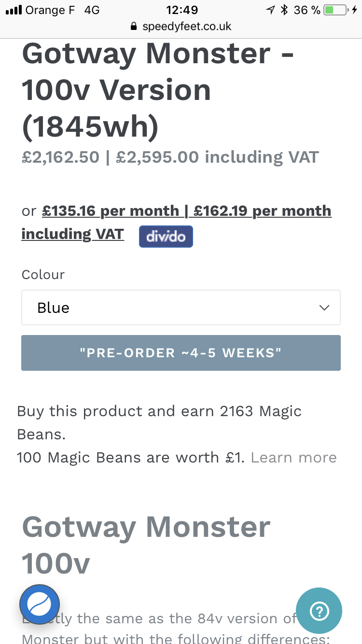
Task: Tap the location arrow status icon
Action: [x=270, y=10]
